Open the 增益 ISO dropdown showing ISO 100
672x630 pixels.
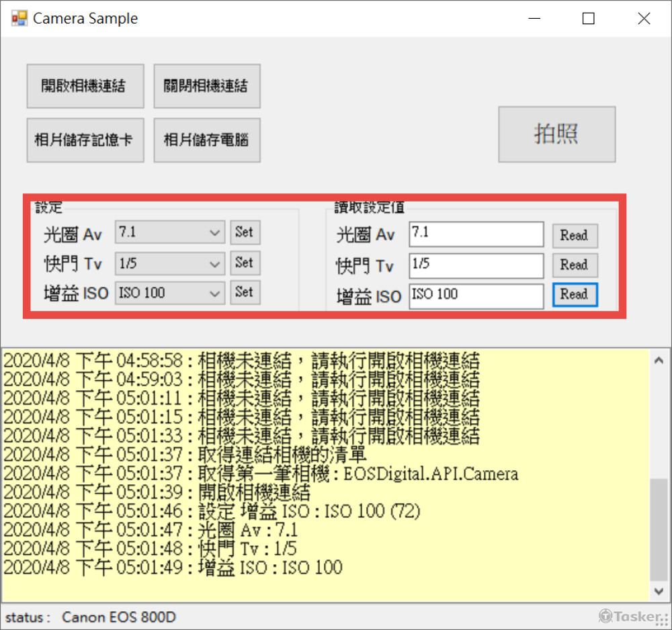[x=170, y=293]
